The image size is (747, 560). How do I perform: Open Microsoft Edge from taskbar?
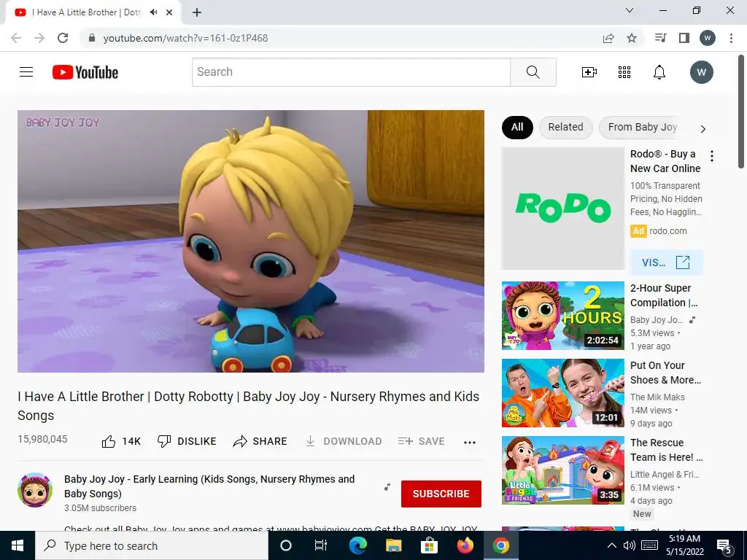[x=357, y=545]
